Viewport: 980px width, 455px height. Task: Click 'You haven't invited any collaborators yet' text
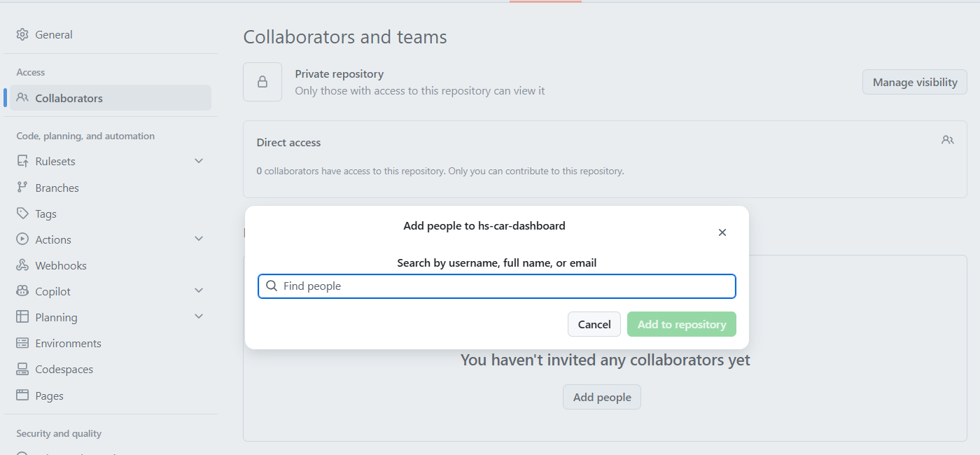[x=605, y=360]
